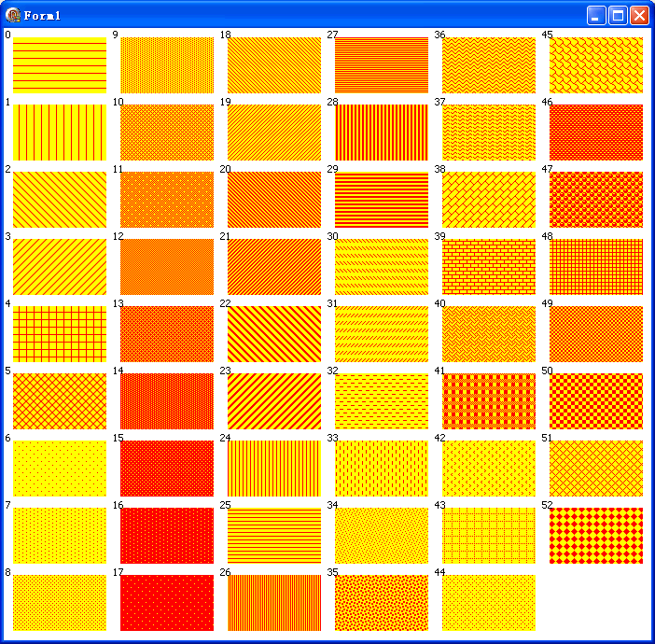Click the Form1 title text
The height and width of the screenshot is (644, 655).
click(42, 16)
